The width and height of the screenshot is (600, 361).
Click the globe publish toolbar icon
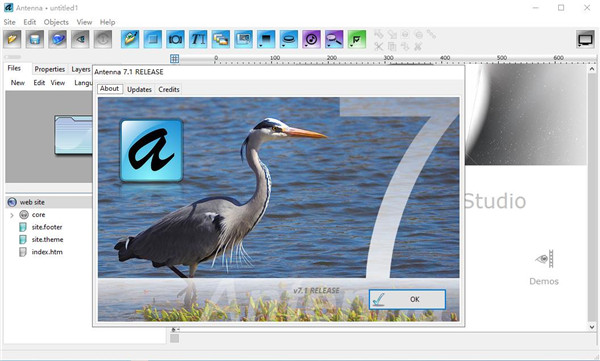(57, 39)
